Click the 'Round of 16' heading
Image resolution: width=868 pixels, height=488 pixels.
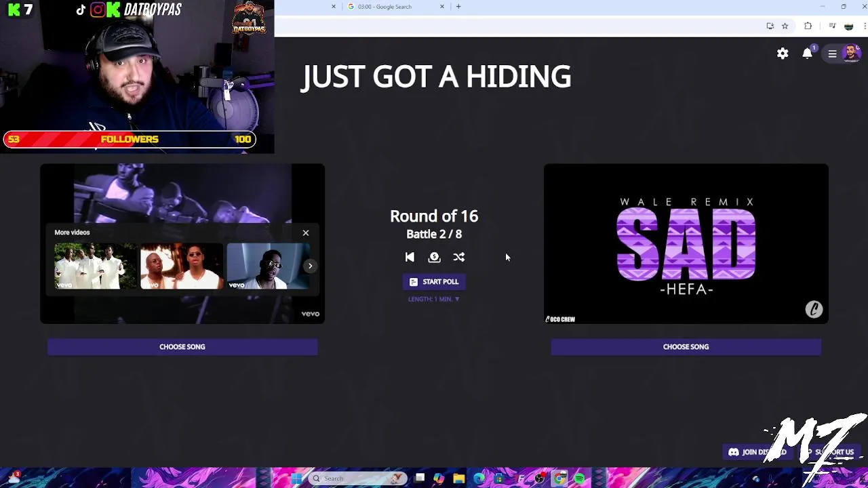(x=434, y=216)
